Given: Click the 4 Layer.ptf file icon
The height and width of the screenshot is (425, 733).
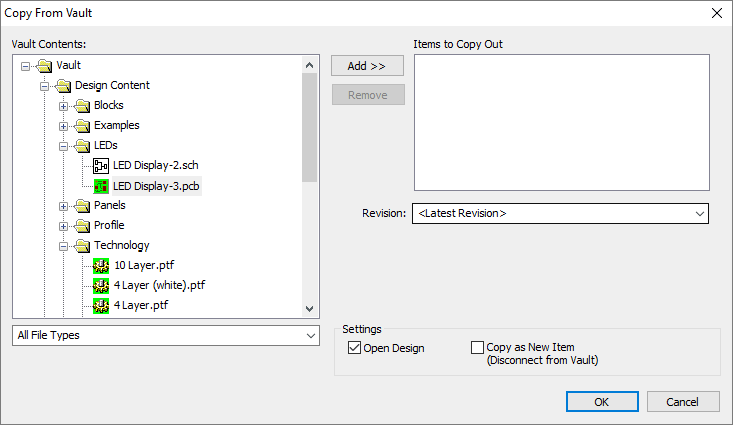Looking at the screenshot, I should click(101, 305).
